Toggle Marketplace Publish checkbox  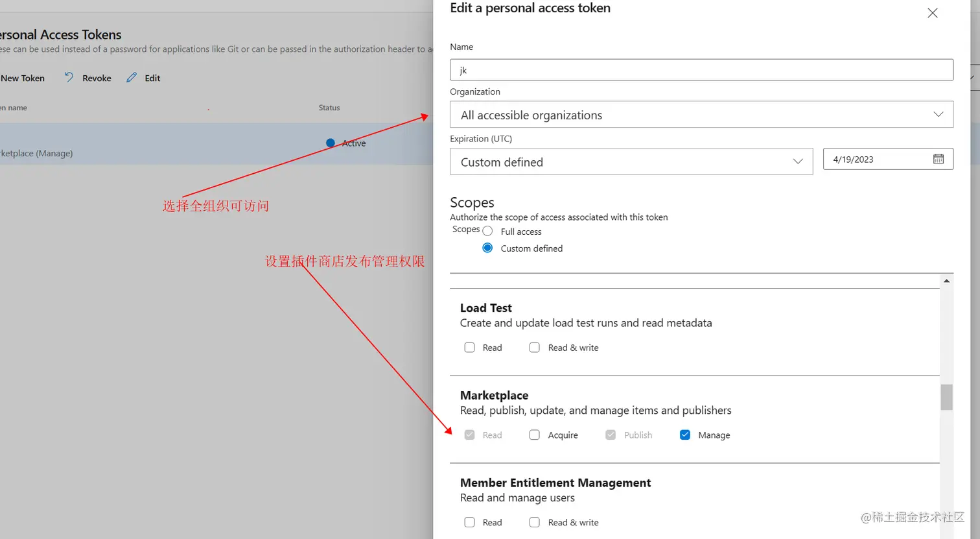pyautogui.click(x=611, y=435)
